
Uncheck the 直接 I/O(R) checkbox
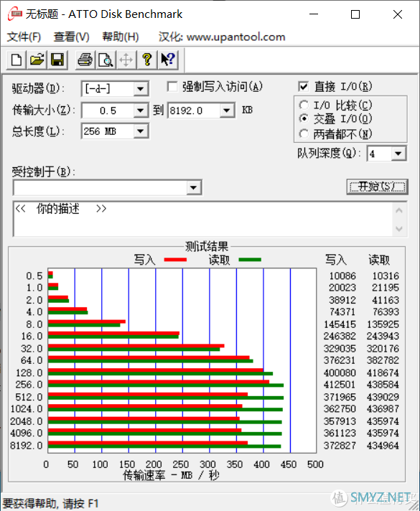303,87
